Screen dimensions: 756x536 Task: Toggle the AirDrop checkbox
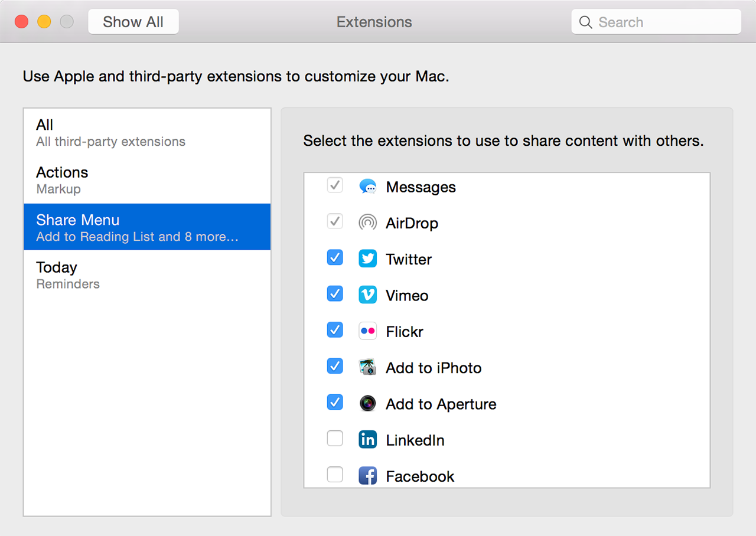click(x=335, y=221)
